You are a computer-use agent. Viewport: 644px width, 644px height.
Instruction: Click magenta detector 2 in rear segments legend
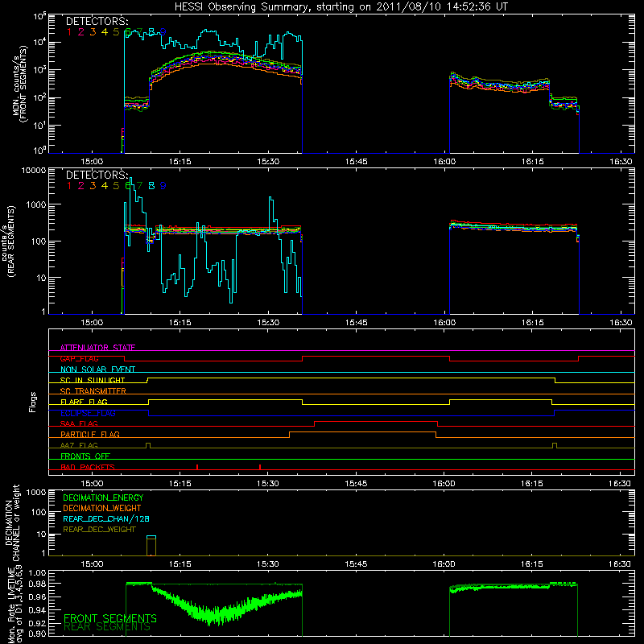pyautogui.click(x=81, y=186)
